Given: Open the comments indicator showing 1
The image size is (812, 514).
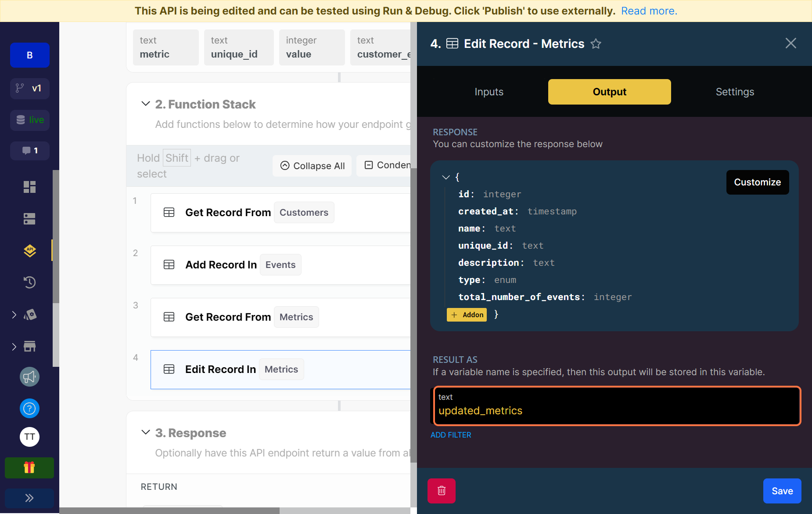Looking at the screenshot, I should click(30, 151).
